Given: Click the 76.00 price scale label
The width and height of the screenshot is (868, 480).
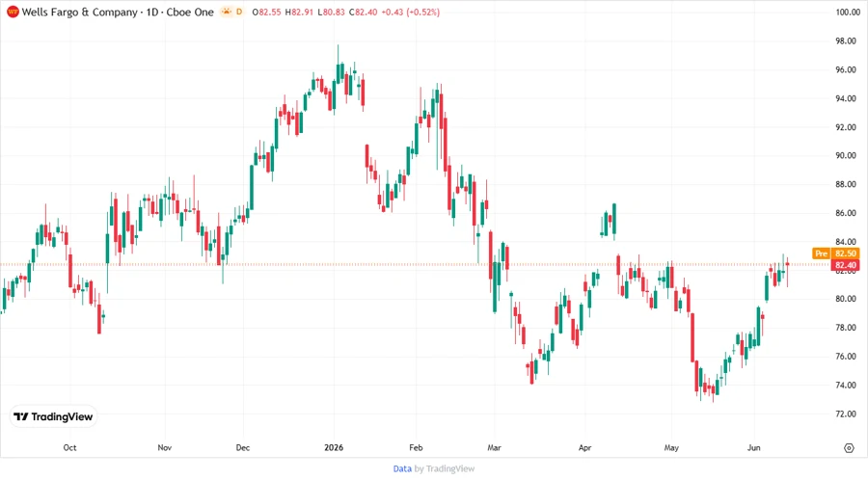Looking at the screenshot, I should click(845, 356).
